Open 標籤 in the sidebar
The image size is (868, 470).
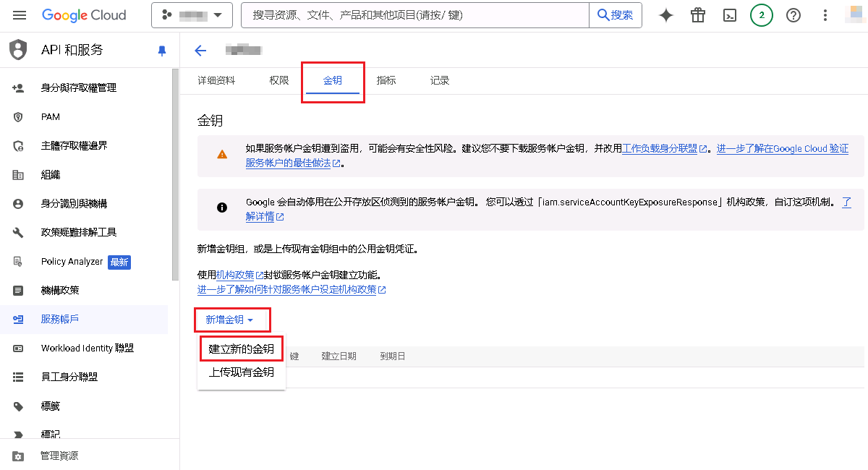(x=51, y=406)
